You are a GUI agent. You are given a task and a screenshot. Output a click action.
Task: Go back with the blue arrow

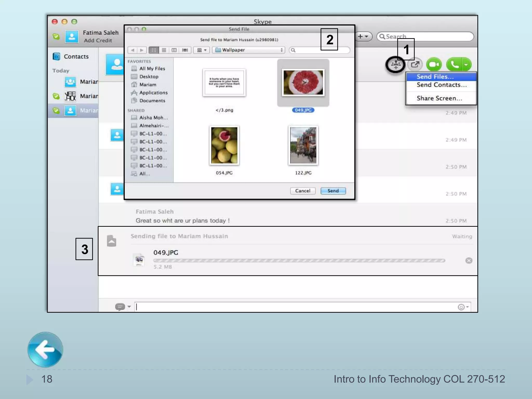(x=45, y=349)
